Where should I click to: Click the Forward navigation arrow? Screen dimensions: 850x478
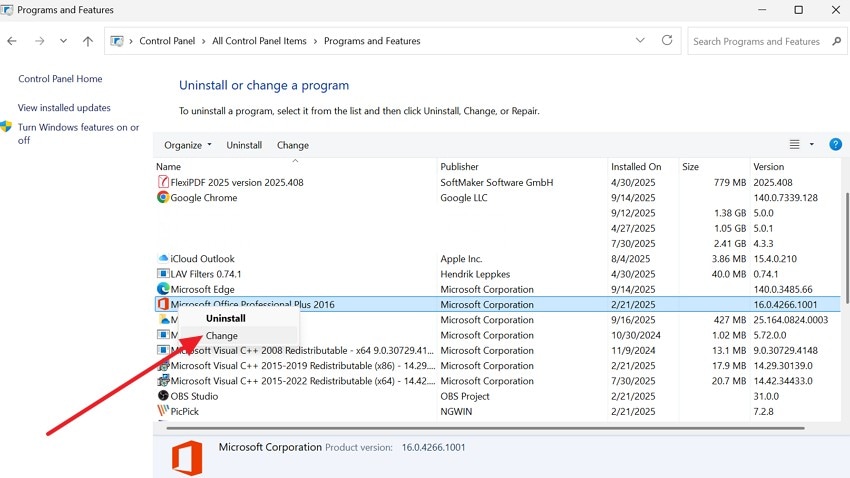(39, 41)
